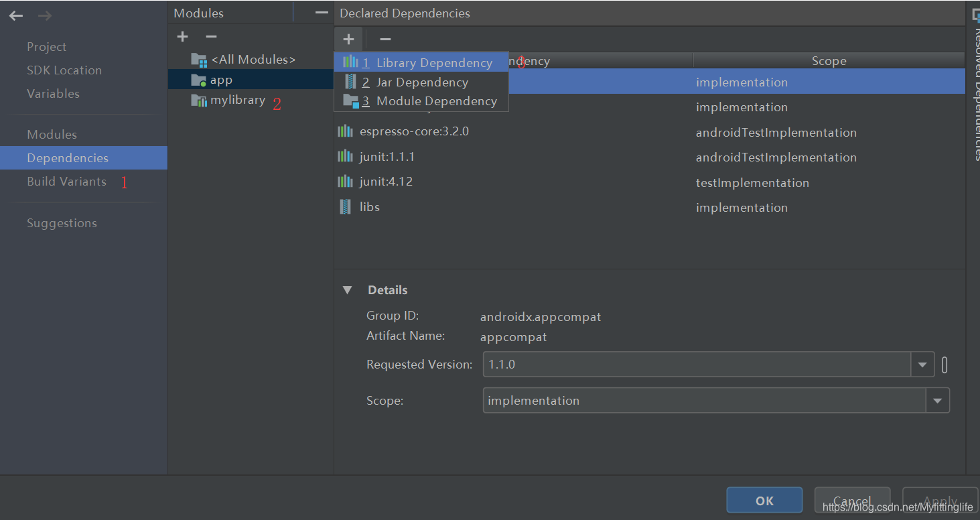Click the forward navigation arrow
Viewport: 980px width, 520px height.
tap(45, 15)
